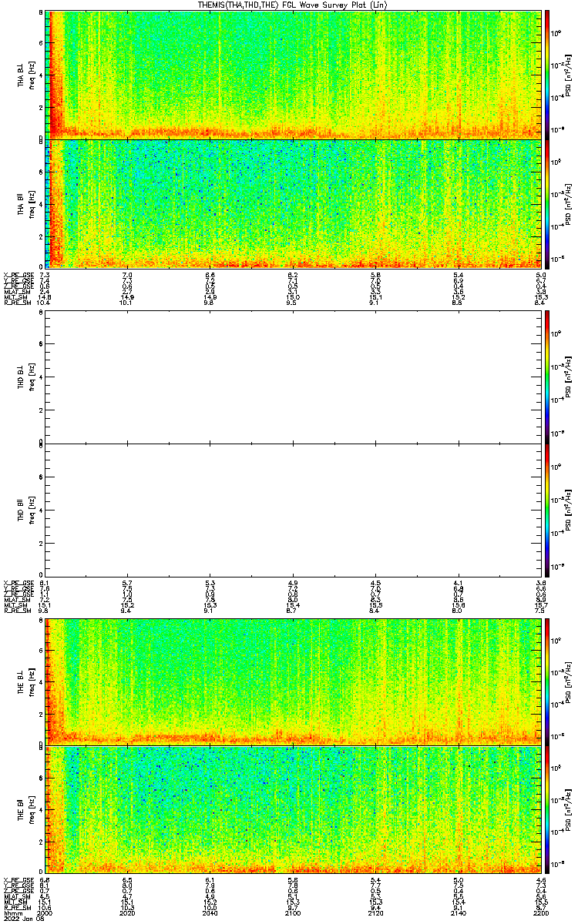Click the 2100 time tick label
The image size is (578, 924).
click(x=293, y=913)
